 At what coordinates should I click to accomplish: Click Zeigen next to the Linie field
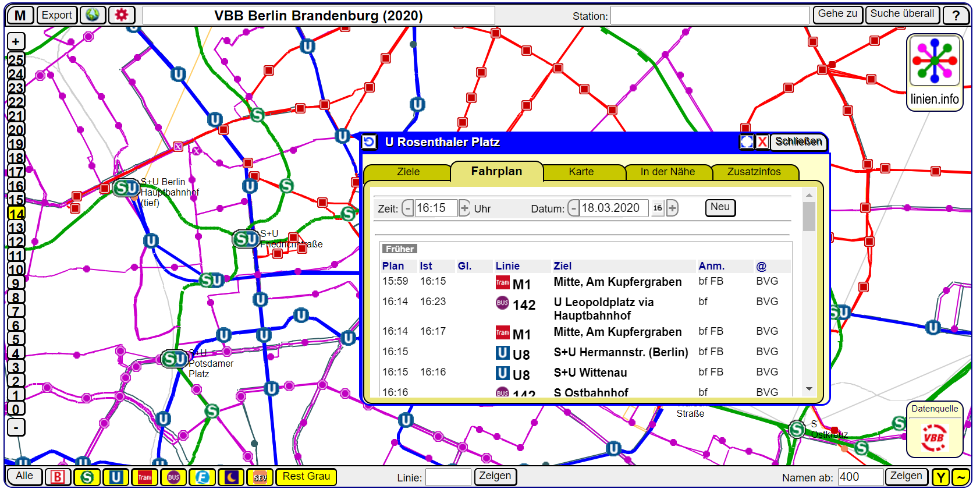click(x=495, y=477)
